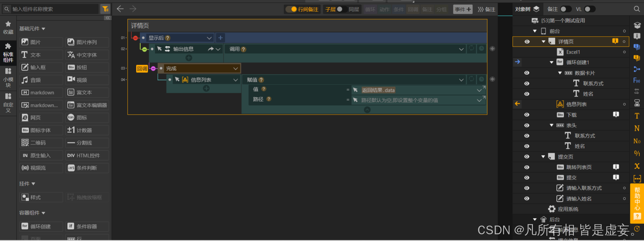The height and width of the screenshot is (241, 644).
Task: Click the component search filter icon
Action: tap(105, 9)
